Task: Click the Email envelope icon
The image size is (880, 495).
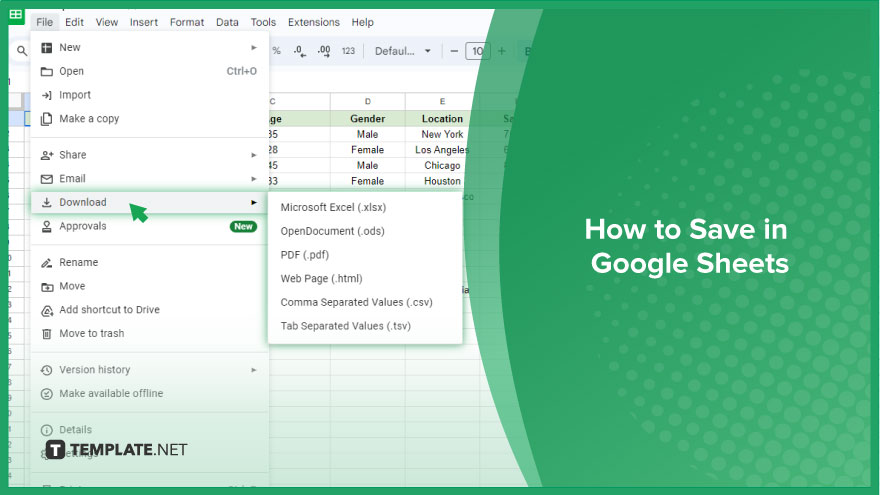Action: pyautogui.click(x=47, y=178)
